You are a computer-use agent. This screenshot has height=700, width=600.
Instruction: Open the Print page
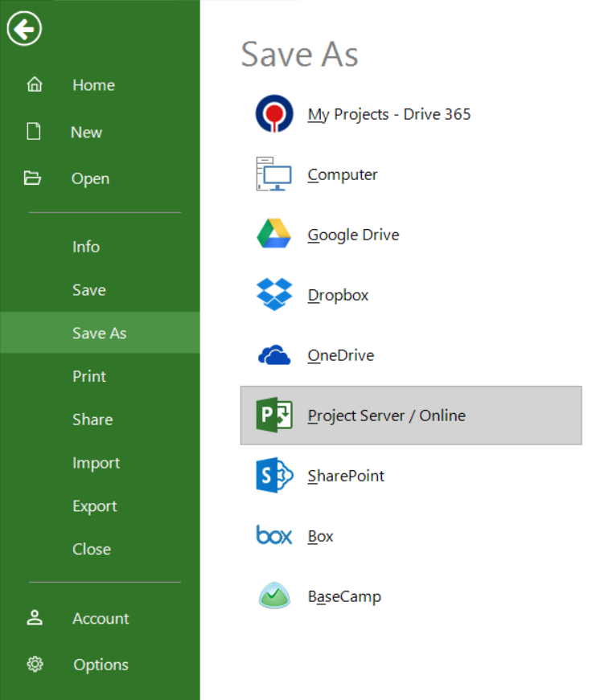[88, 376]
